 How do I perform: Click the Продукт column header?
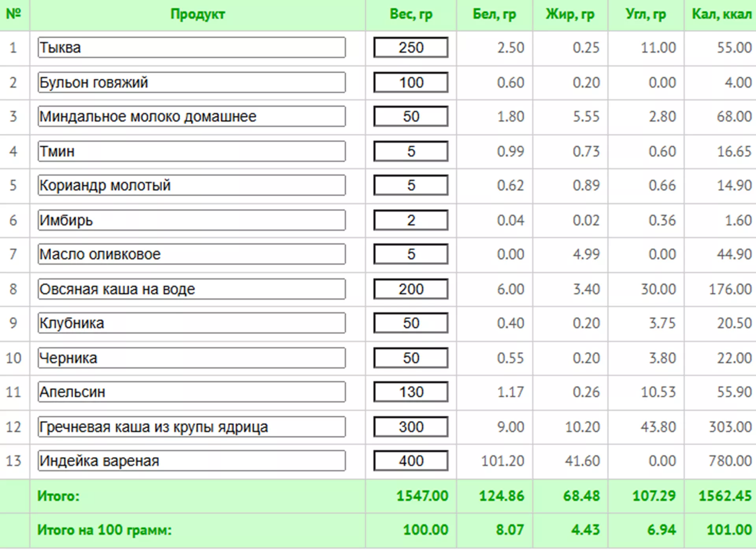[197, 15]
